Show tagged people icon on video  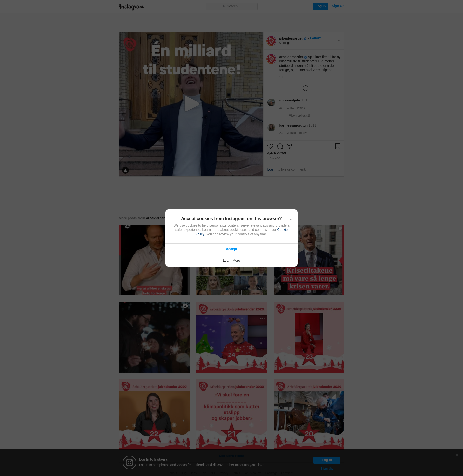coord(125,170)
